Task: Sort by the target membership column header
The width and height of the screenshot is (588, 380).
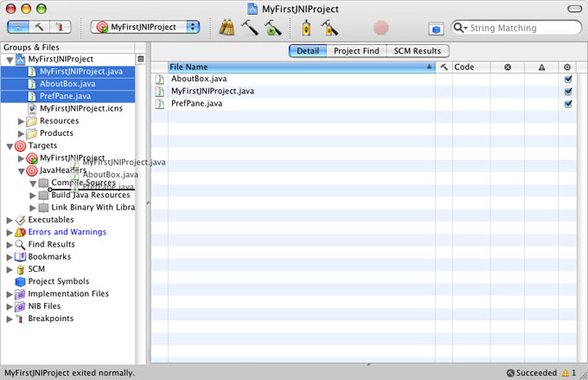Action: coord(567,67)
